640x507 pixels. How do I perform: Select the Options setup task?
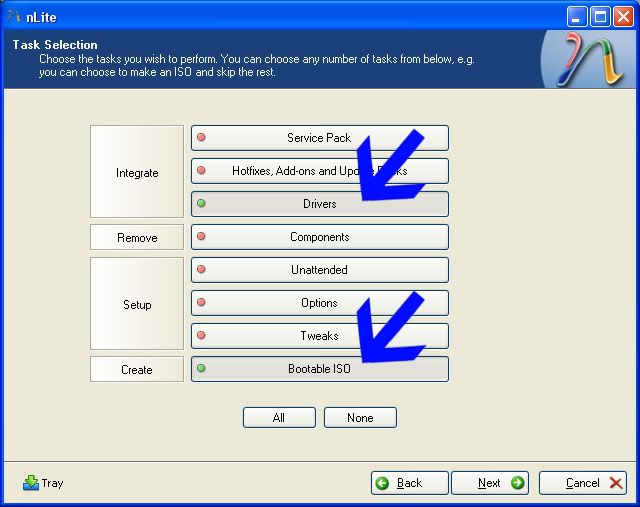(x=319, y=303)
